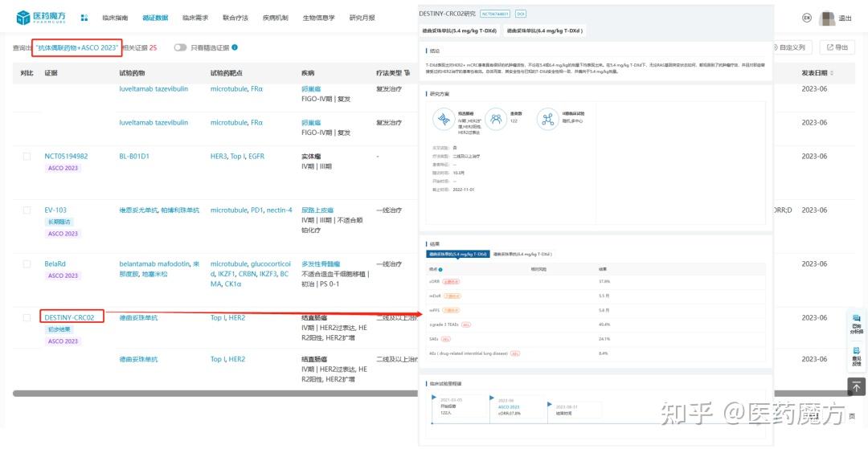Screen dimensions: 868x449
Task: Check the compare box for NCT05194982
Action: 27,157
